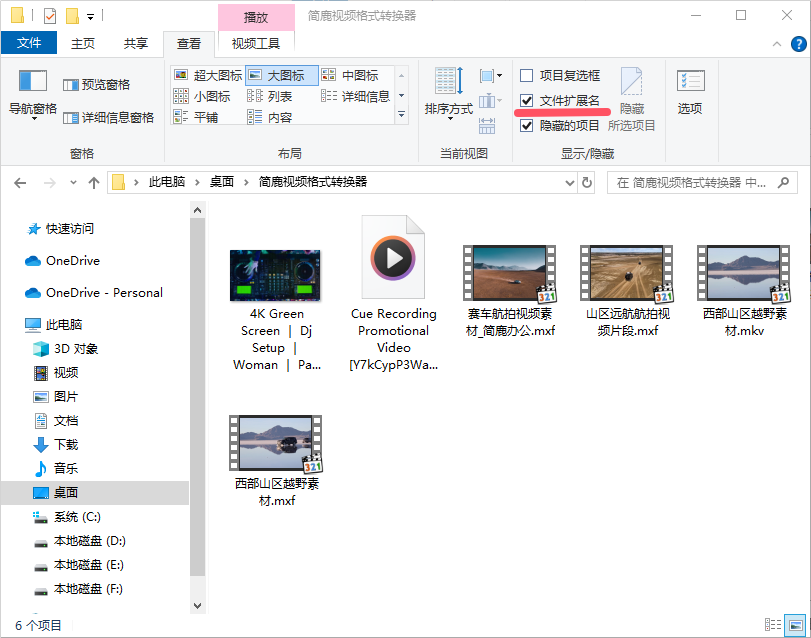Uncheck the File name extensions (文件扩展名) checkbox
This screenshot has width=811, height=638.
point(527,100)
